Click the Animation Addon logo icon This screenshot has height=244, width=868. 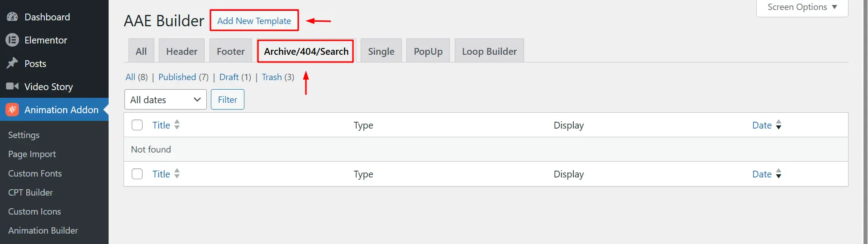click(x=12, y=110)
